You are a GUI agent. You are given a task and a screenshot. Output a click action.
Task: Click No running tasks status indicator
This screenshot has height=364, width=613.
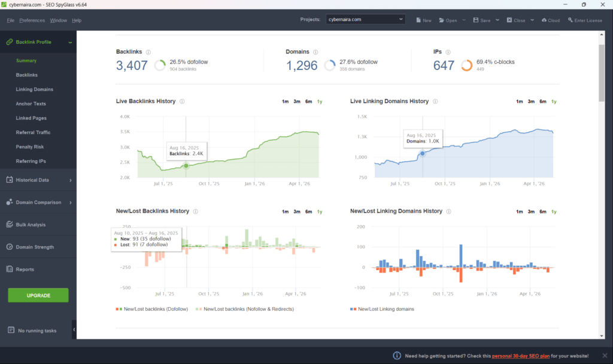click(x=32, y=330)
